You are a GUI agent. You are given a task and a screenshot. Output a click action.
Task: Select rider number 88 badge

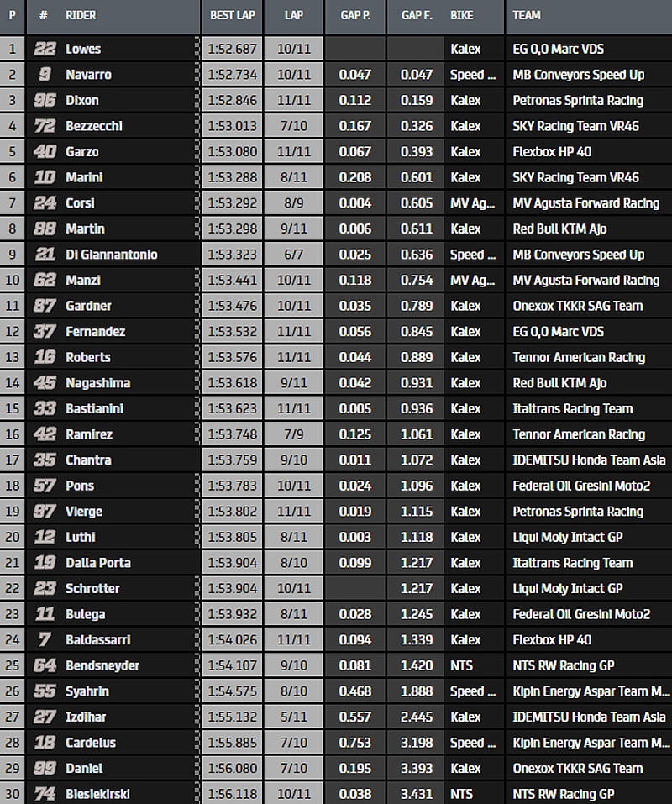pyautogui.click(x=45, y=229)
